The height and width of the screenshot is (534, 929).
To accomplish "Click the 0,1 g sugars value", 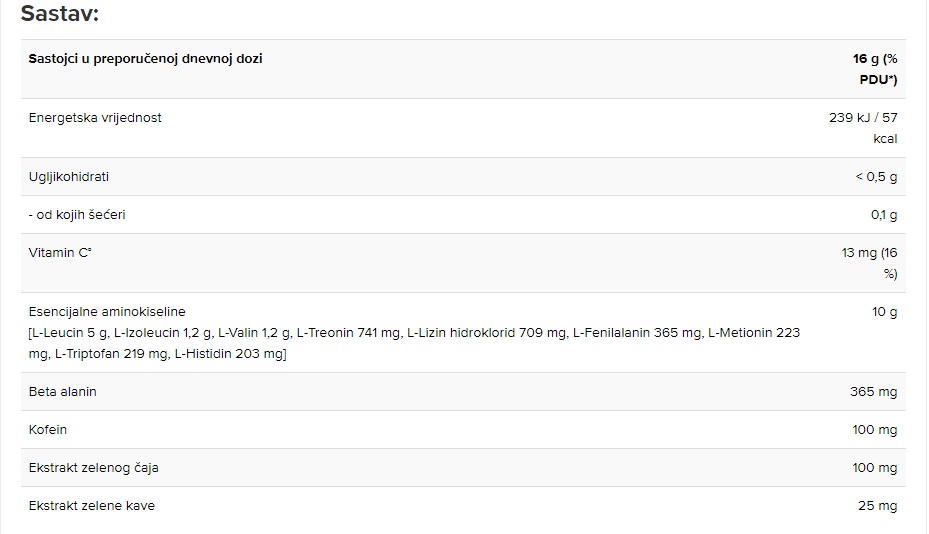I will coord(884,215).
